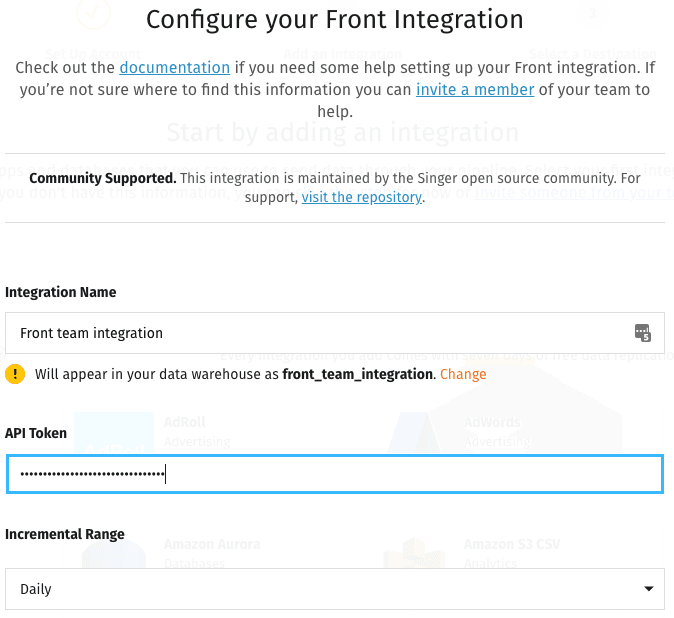Screen dimensions: 674x618
Task: Follow the 'invite a member' link
Action: point(475,89)
